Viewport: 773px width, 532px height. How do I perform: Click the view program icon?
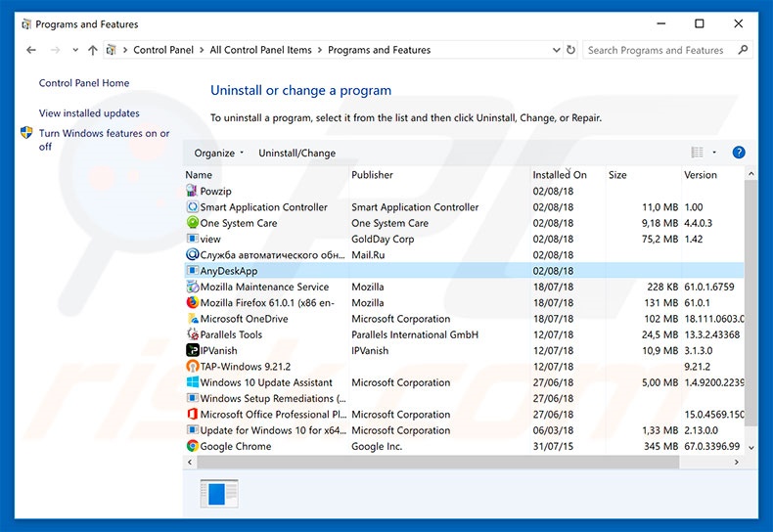192,239
